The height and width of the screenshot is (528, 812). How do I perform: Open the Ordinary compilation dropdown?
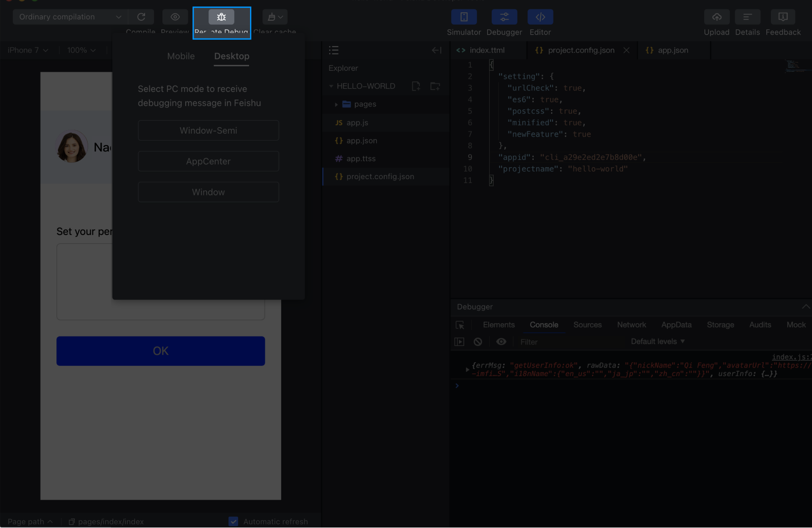70,17
